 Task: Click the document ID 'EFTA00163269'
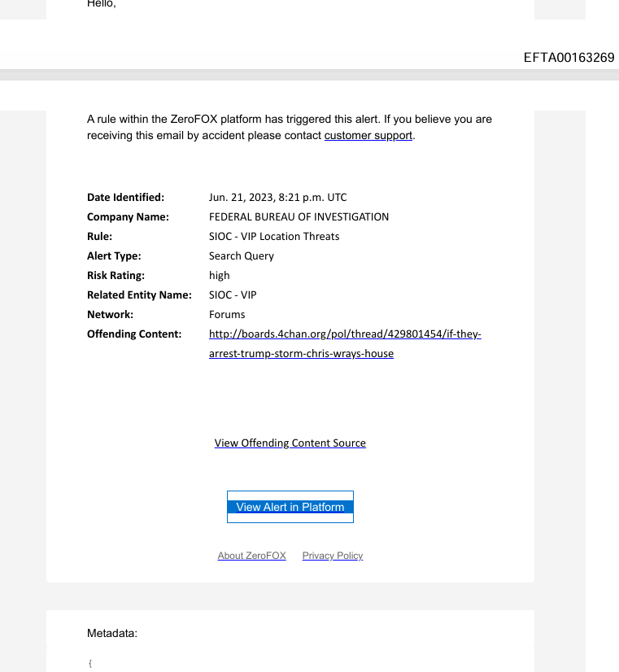569,58
